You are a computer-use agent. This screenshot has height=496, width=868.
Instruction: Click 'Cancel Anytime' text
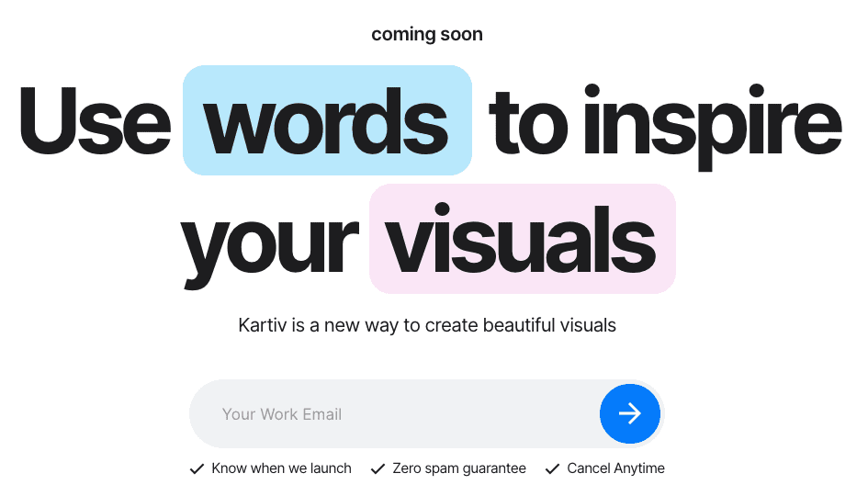point(615,468)
